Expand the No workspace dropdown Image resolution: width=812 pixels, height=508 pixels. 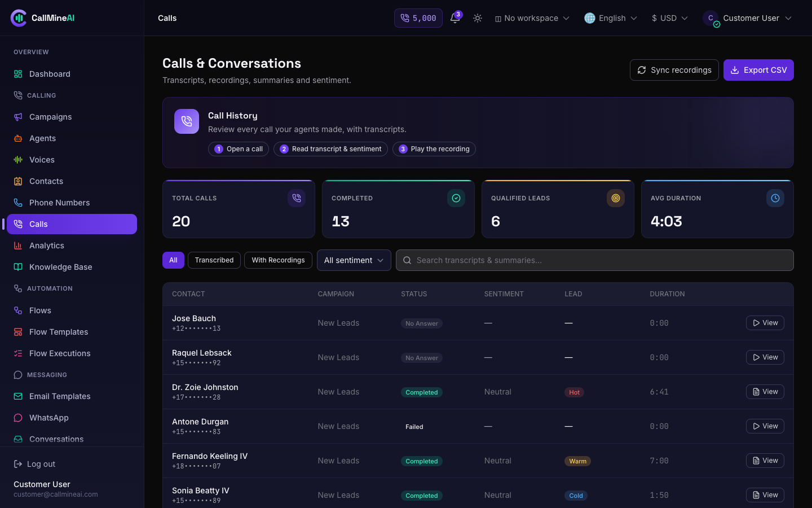pyautogui.click(x=532, y=18)
